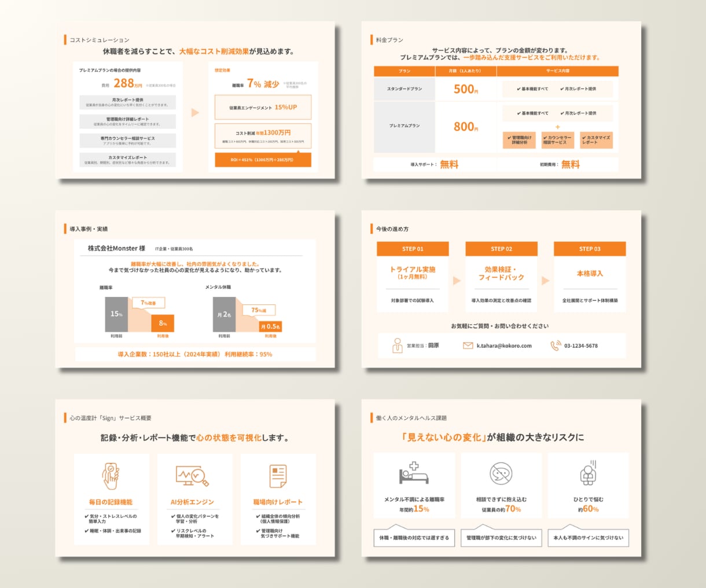Click the プラン column header

405,71
